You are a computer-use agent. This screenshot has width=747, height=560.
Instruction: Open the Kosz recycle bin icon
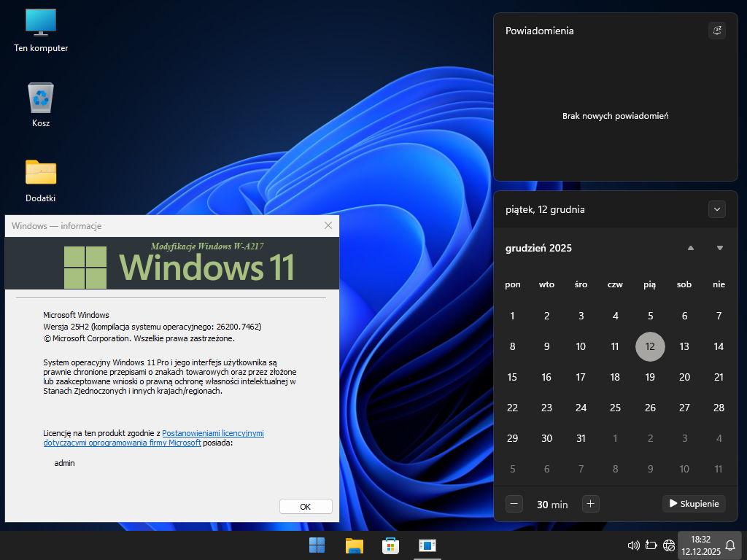point(41,104)
